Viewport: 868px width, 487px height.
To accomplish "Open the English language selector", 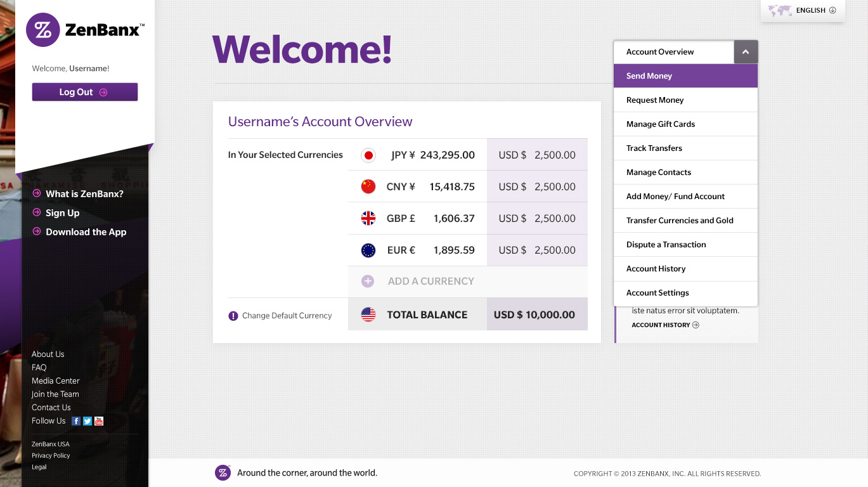I will (803, 11).
